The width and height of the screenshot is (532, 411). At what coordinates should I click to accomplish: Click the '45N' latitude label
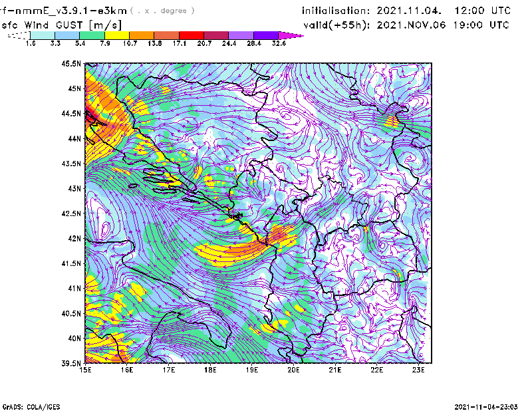[74, 88]
